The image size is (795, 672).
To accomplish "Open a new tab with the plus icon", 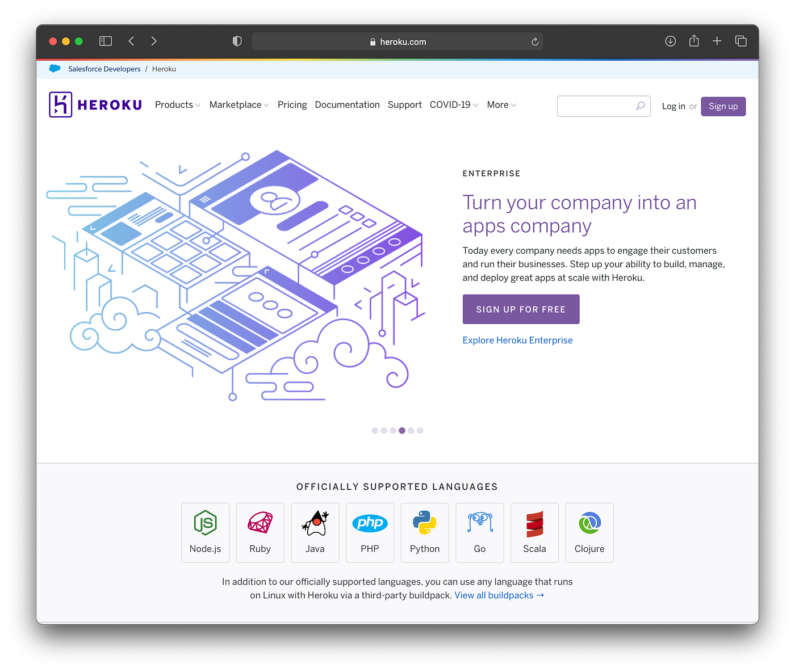I will [717, 41].
